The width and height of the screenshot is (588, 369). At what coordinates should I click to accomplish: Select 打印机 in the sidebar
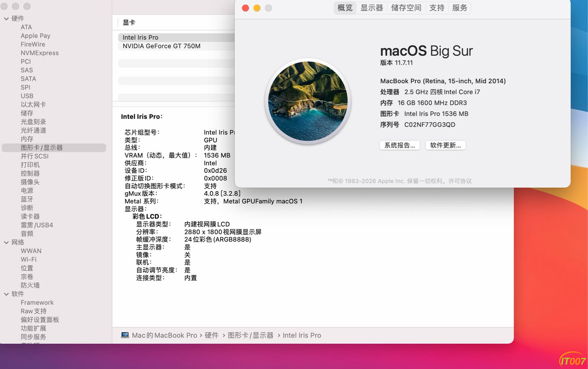[x=30, y=165]
